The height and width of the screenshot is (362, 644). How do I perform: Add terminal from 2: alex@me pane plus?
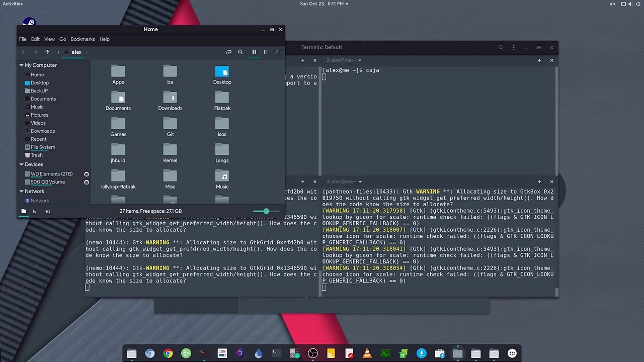point(539,60)
